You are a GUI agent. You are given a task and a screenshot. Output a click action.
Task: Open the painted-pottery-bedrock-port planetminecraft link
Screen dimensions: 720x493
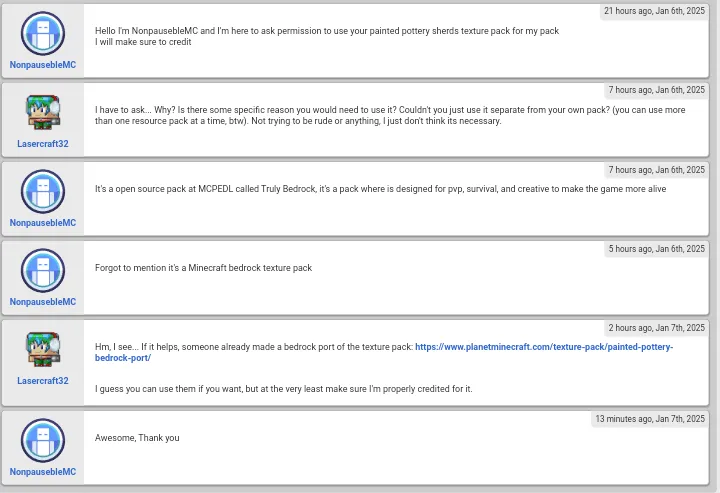tap(384, 352)
